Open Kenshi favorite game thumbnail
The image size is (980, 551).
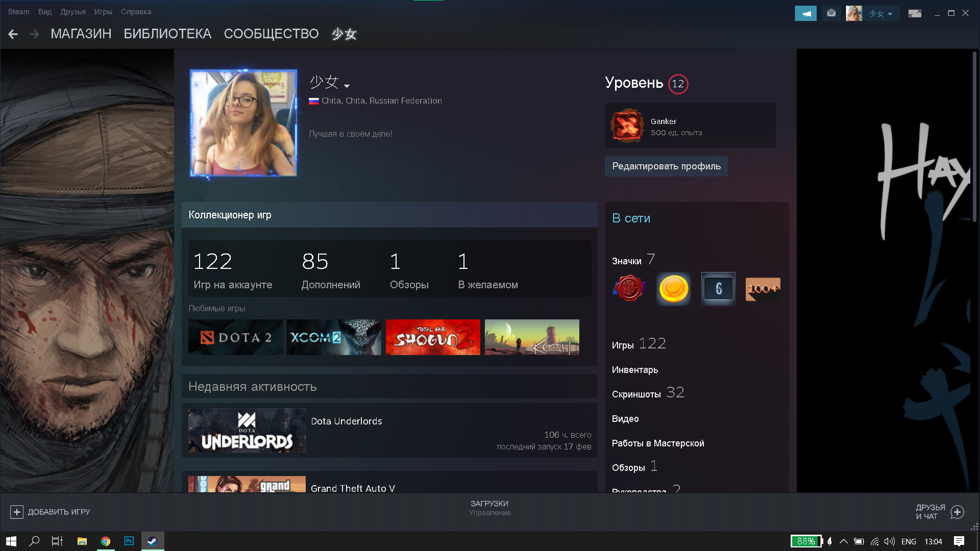click(x=532, y=337)
